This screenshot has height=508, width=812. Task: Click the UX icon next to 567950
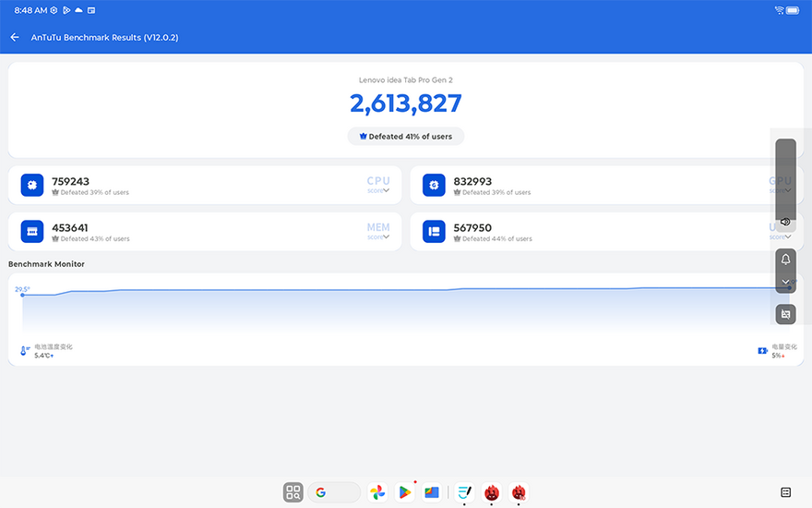434,231
